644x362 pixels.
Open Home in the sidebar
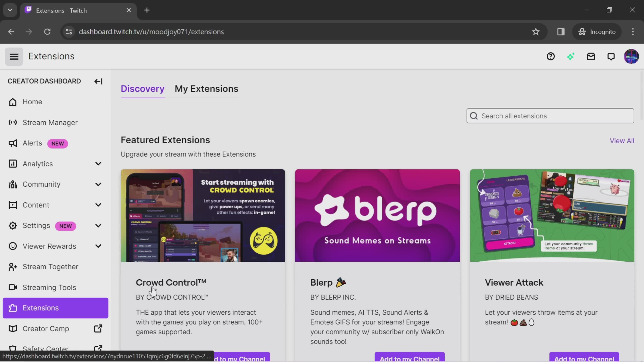pyautogui.click(x=55, y=102)
